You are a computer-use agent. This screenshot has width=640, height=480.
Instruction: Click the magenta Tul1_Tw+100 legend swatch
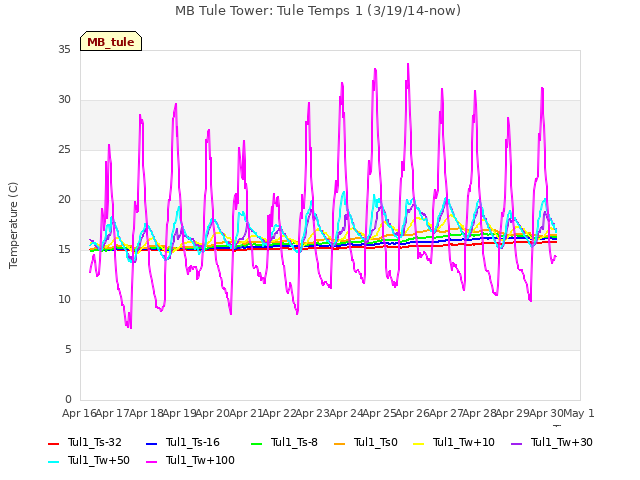pos(151,462)
